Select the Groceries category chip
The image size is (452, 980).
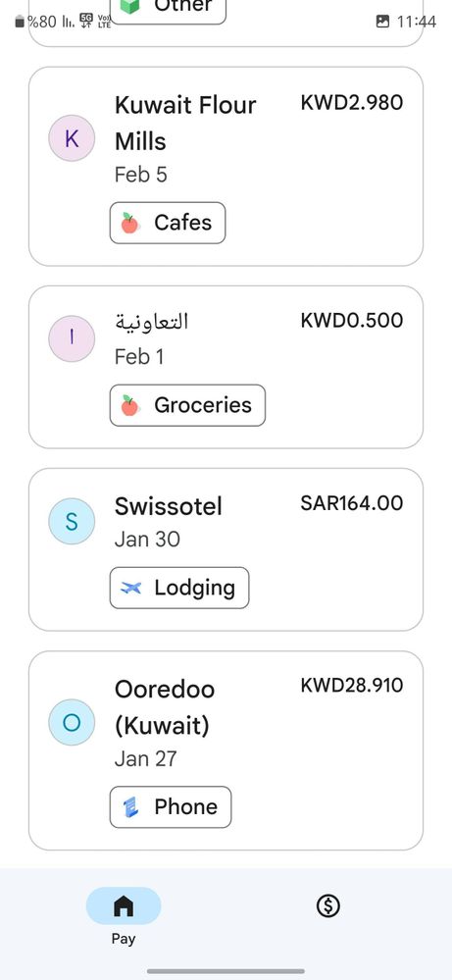187,405
